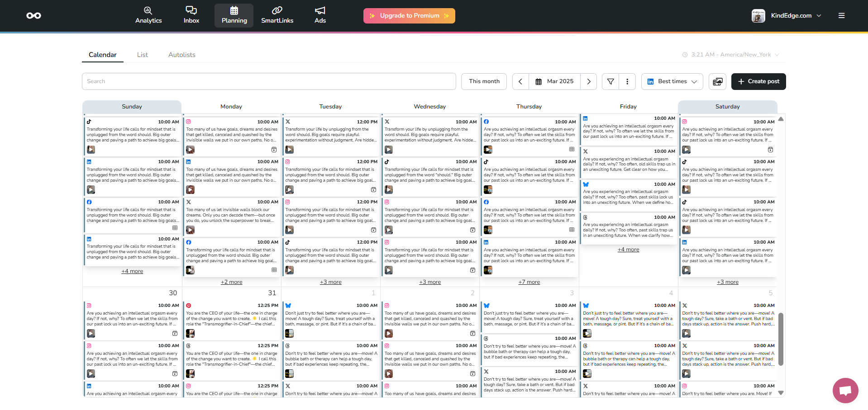Screen dimensions: 868x410
Task: Show Thursday's +7 more posts
Action: coord(529,282)
